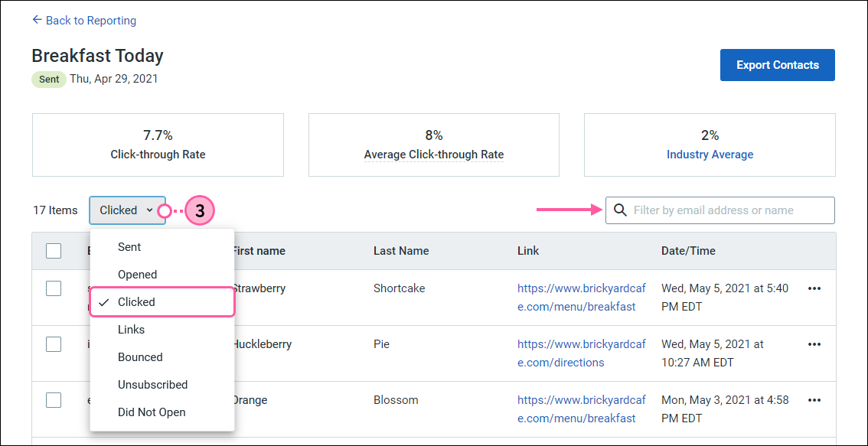Open the Clicked filter dropdown
This screenshot has width=868, height=446.
click(x=127, y=210)
